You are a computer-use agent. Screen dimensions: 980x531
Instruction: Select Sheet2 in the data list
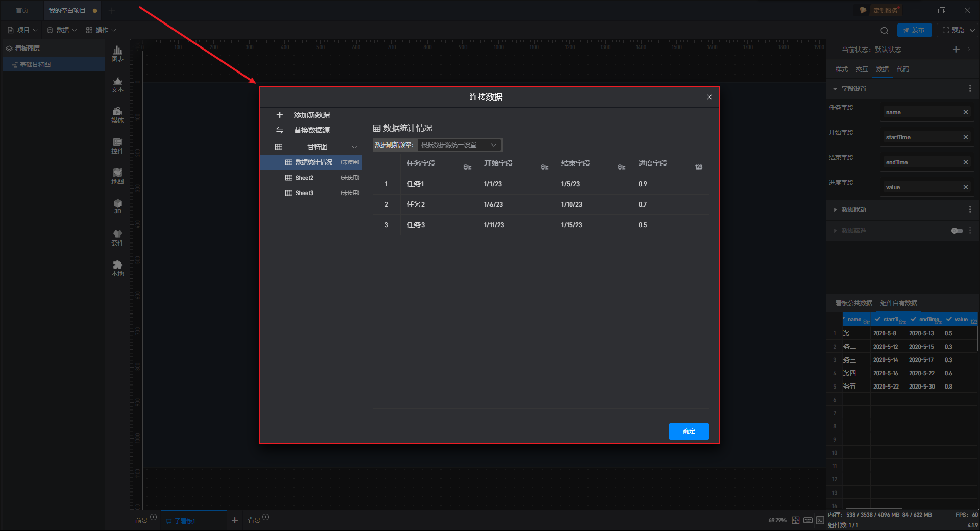[x=304, y=178]
